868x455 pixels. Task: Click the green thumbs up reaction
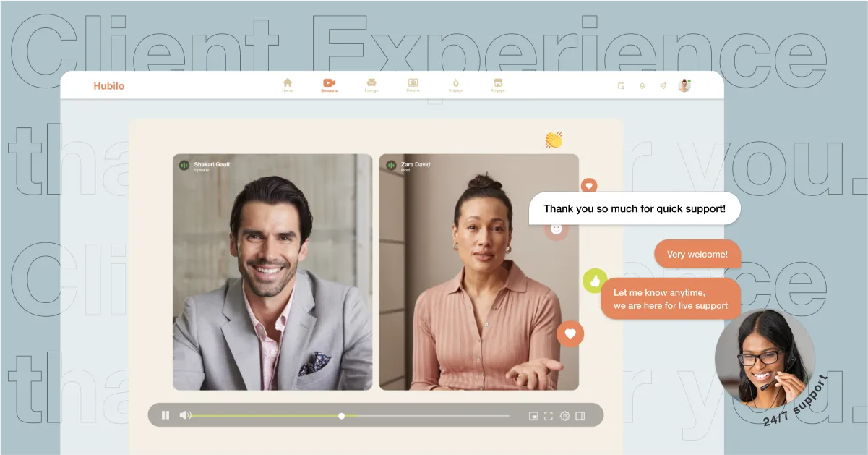click(595, 281)
